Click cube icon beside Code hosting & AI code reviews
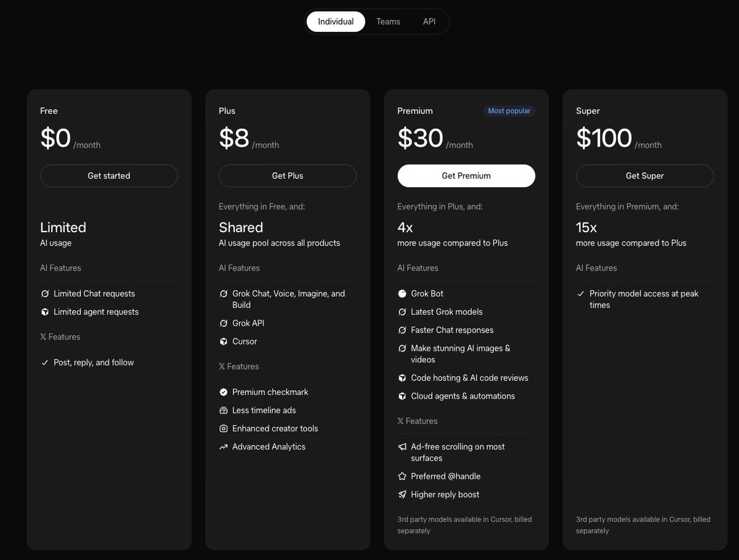739x560 pixels. (x=402, y=378)
